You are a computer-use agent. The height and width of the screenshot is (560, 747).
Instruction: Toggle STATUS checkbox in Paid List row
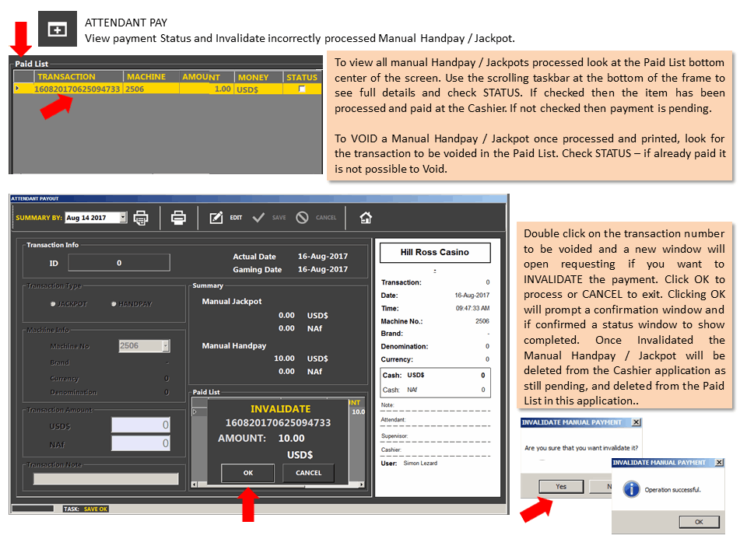302,89
